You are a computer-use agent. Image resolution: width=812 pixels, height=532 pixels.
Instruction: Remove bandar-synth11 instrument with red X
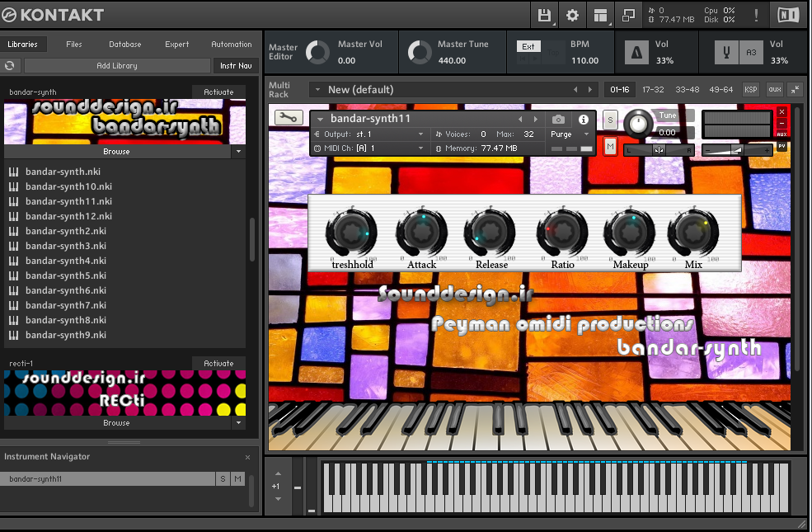782,112
